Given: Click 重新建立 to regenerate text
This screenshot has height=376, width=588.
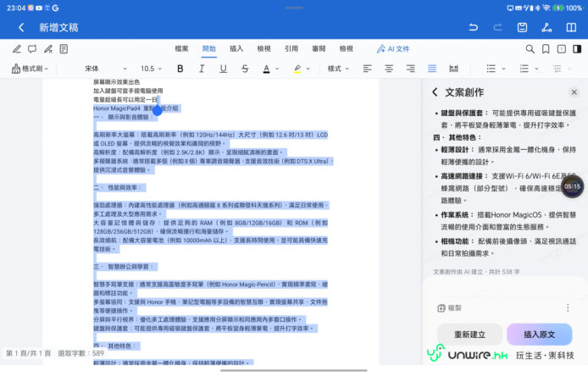Looking at the screenshot, I should pyautogui.click(x=470, y=335).
